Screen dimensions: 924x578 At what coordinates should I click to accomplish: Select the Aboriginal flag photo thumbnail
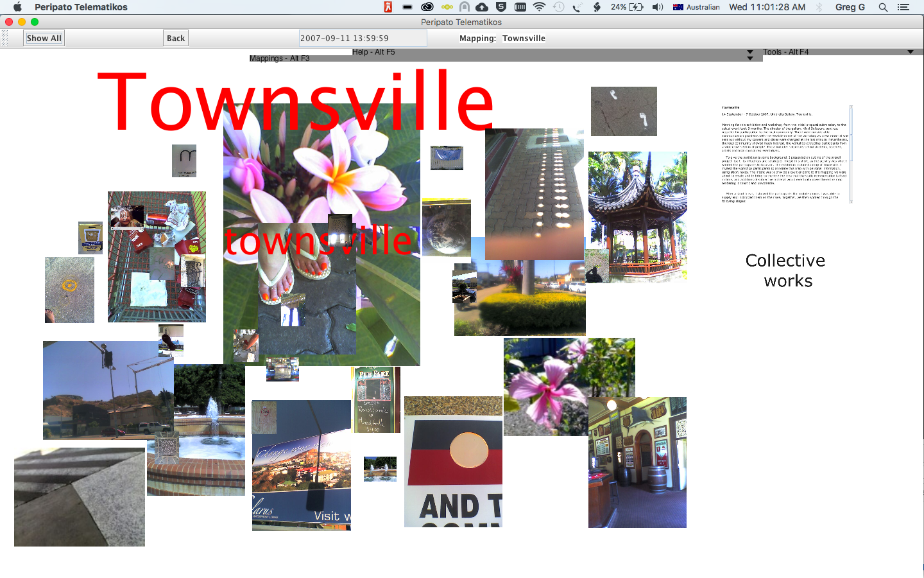(x=453, y=461)
